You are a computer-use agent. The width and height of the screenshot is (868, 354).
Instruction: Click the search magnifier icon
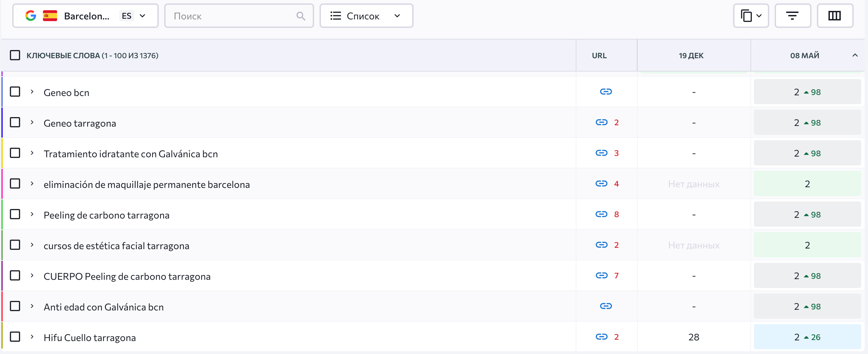300,16
